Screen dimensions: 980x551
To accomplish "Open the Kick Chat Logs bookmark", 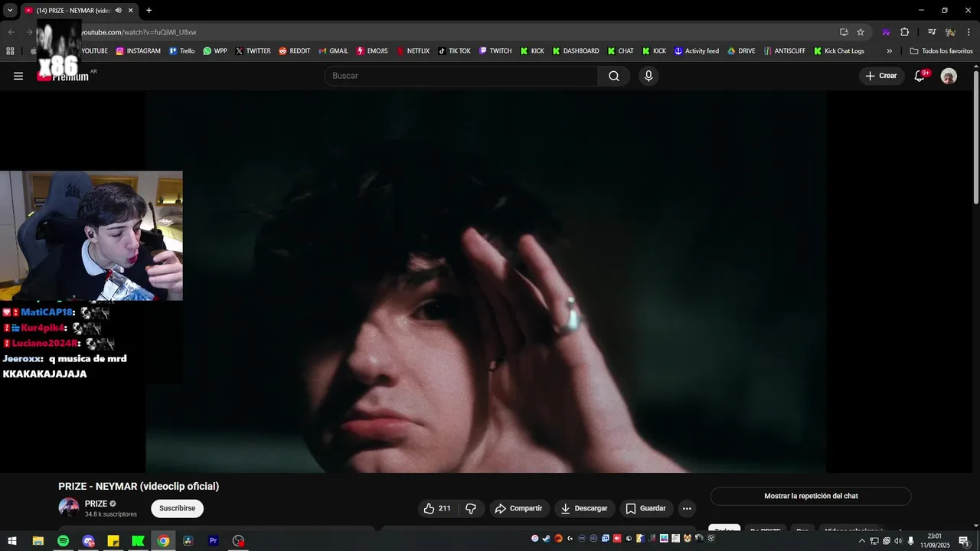I will 839,51.
